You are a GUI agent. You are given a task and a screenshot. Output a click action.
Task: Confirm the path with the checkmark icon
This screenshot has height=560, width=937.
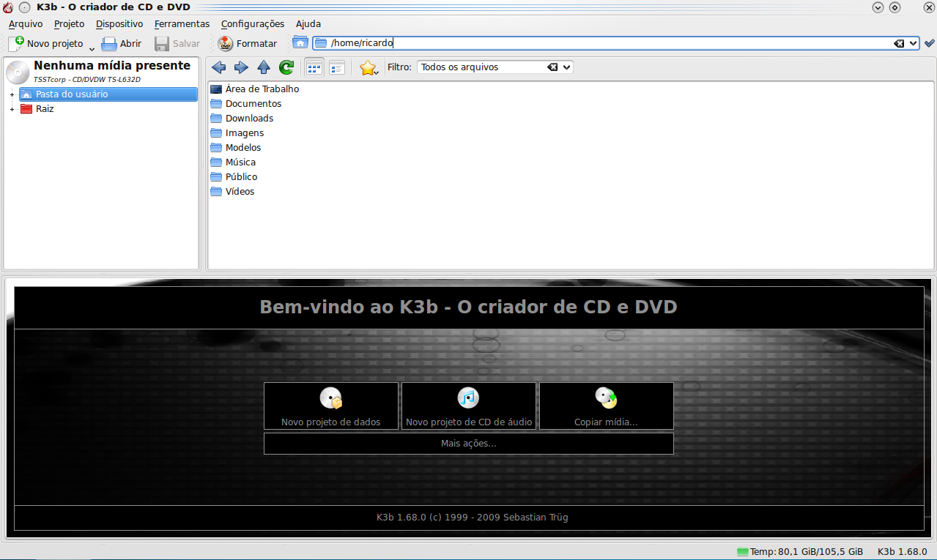click(929, 43)
